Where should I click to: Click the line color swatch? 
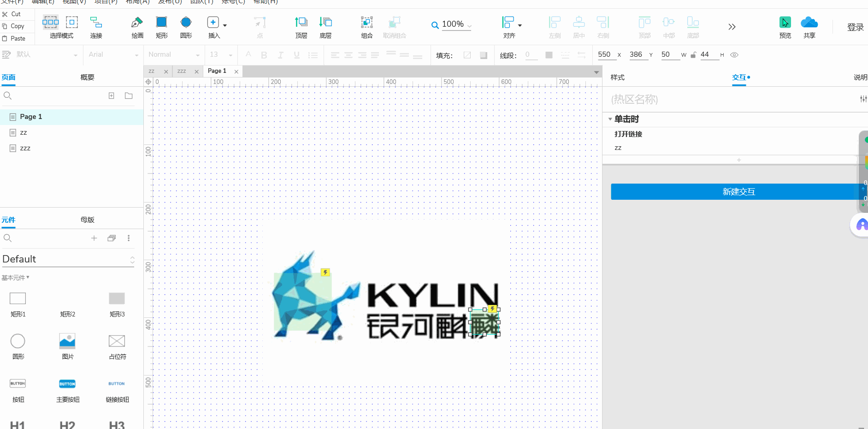pyautogui.click(x=549, y=55)
